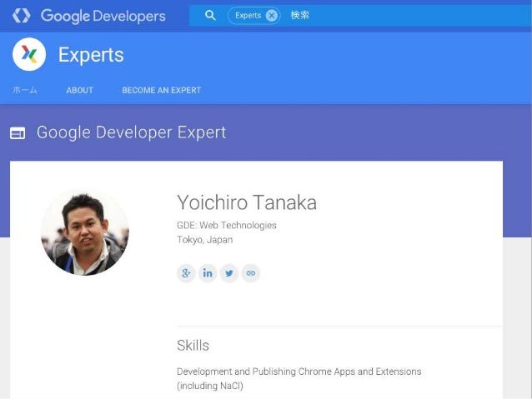Click the Experts program round logo

coord(29,54)
